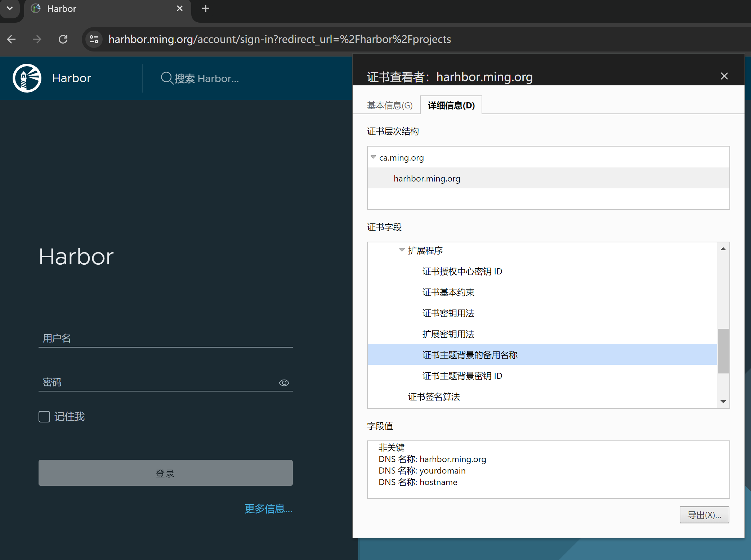The image size is (751, 560).
Task: Open the tab search dropdown chevron
Action: coord(10,8)
